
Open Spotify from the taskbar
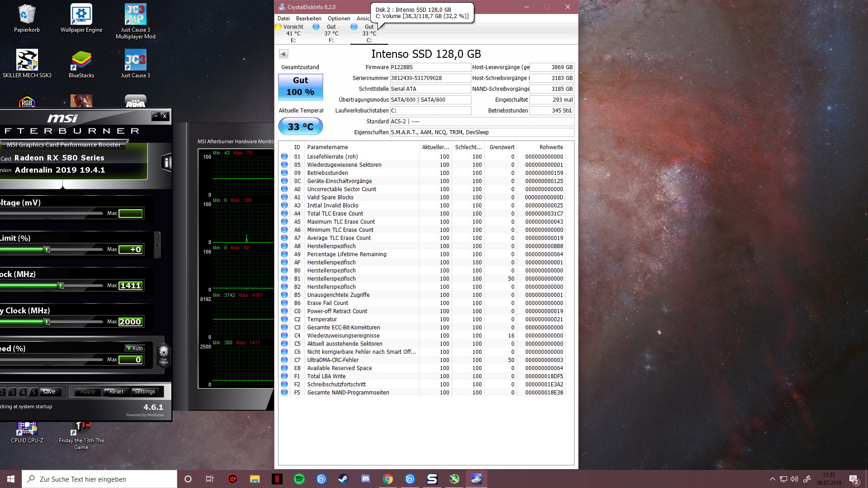(x=299, y=479)
